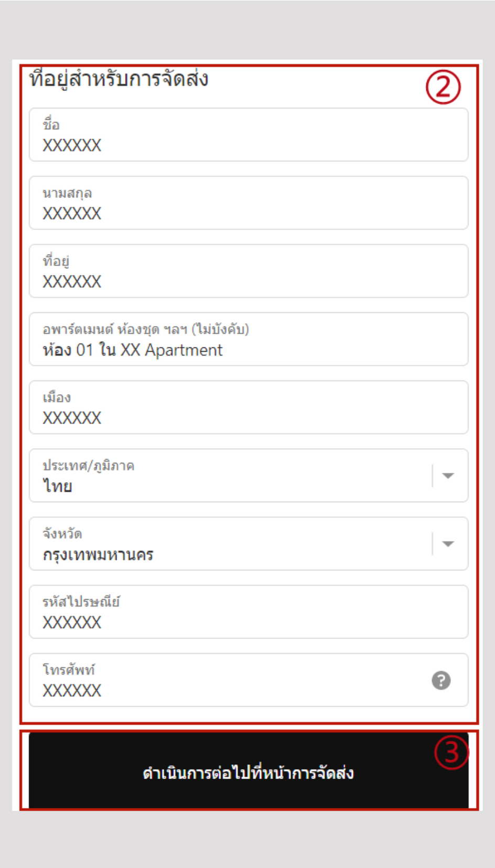Focus the รหัสไปรษณีย์ postal code field
Viewport: 495px width, 868px height.
coord(249,612)
